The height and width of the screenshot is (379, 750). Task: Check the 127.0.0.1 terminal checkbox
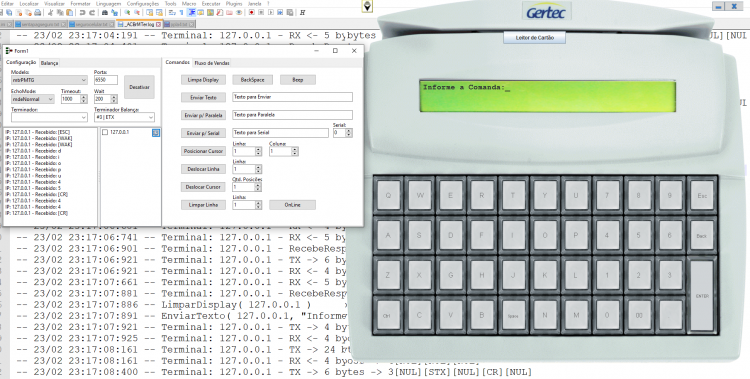tap(105, 133)
